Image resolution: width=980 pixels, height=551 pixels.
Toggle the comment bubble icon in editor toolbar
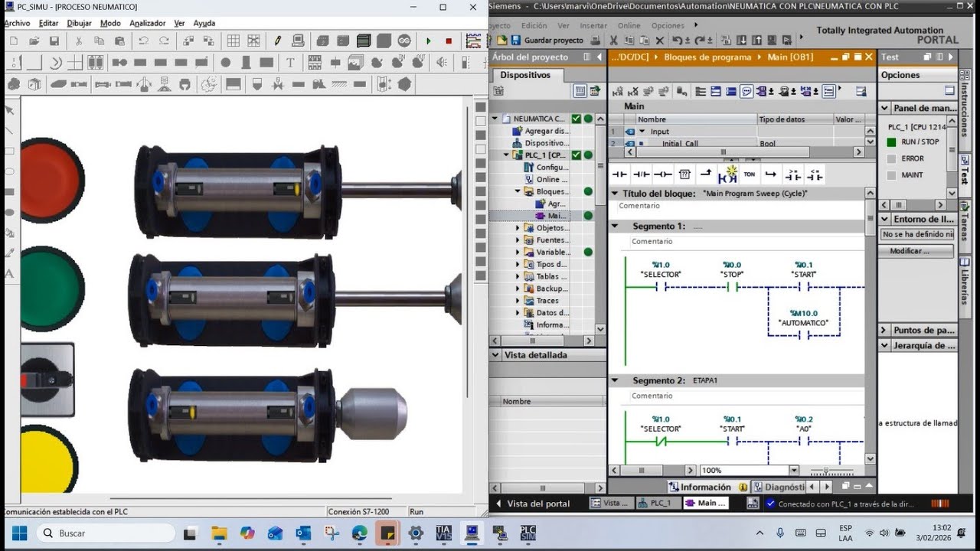click(x=746, y=92)
